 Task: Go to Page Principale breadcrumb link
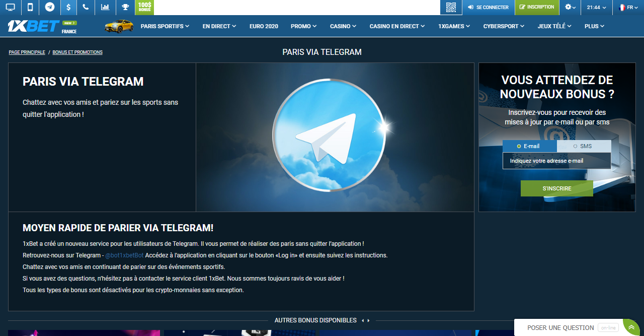click(27, 52)
